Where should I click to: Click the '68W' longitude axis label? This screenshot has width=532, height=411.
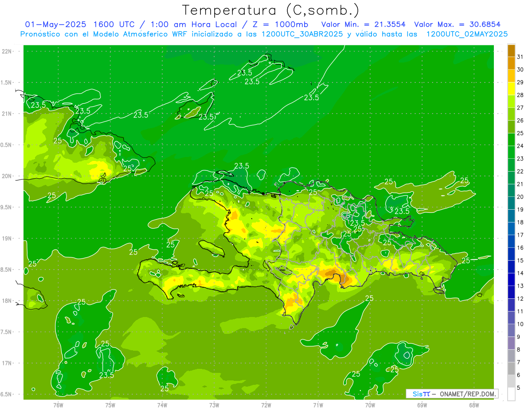click(x=474, y=405)
